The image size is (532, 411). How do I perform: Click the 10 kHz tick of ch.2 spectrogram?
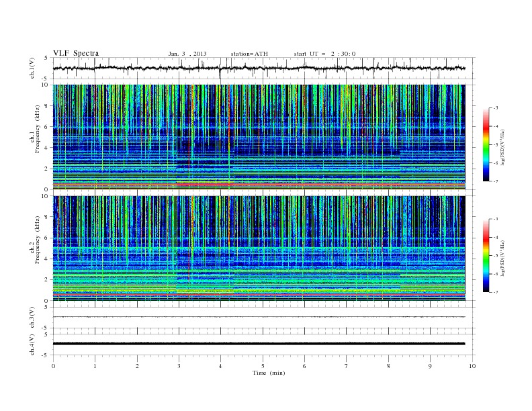tap(45, 196)
